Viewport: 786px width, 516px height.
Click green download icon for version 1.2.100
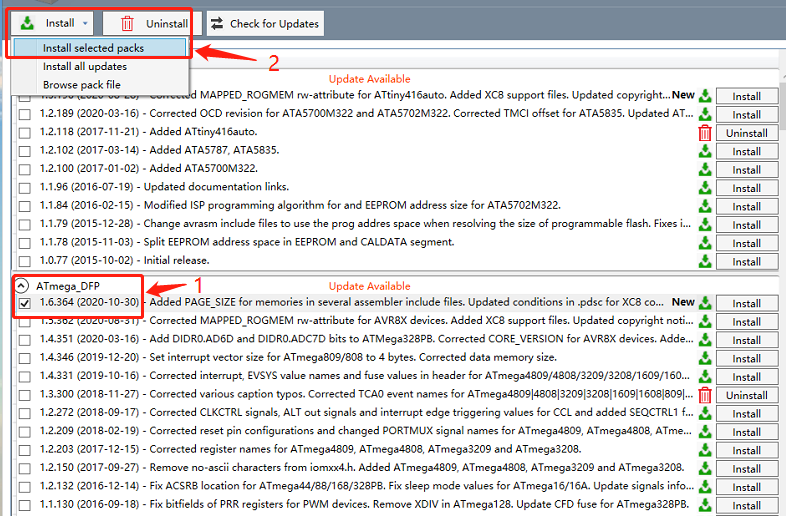[x=705, y=169]
